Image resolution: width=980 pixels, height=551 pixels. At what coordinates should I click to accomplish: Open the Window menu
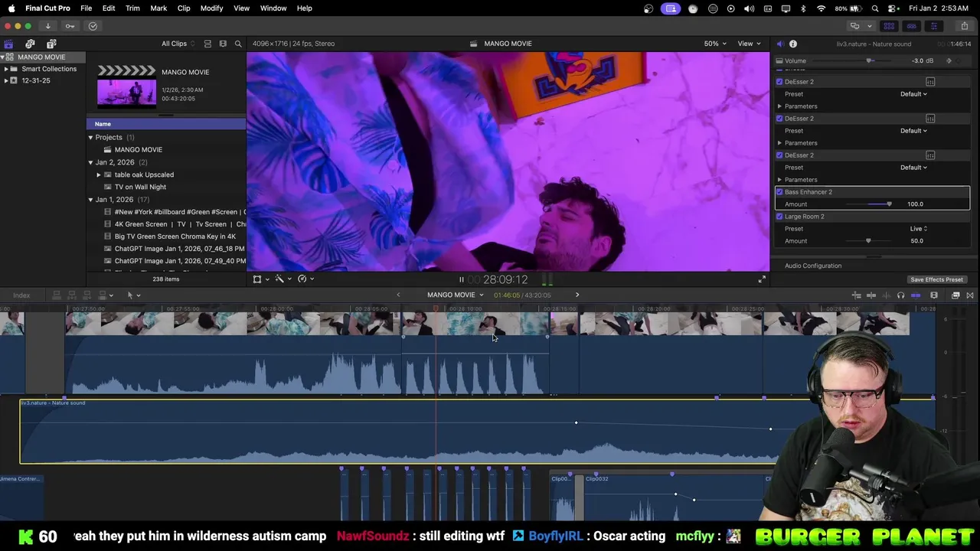[x=273, y=8]
